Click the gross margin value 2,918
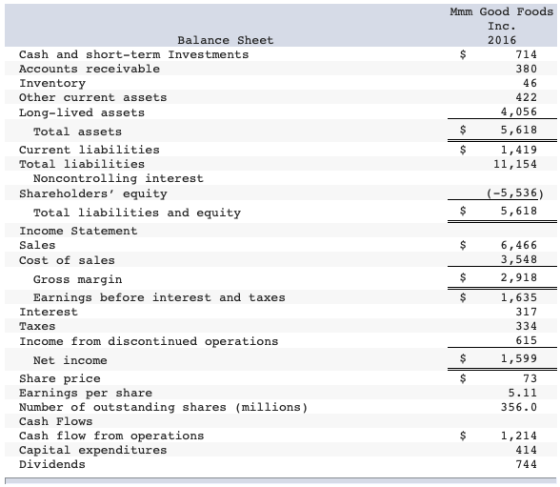Image resolution: width=560 pixels, height=487 pixels. click(519, 277)
